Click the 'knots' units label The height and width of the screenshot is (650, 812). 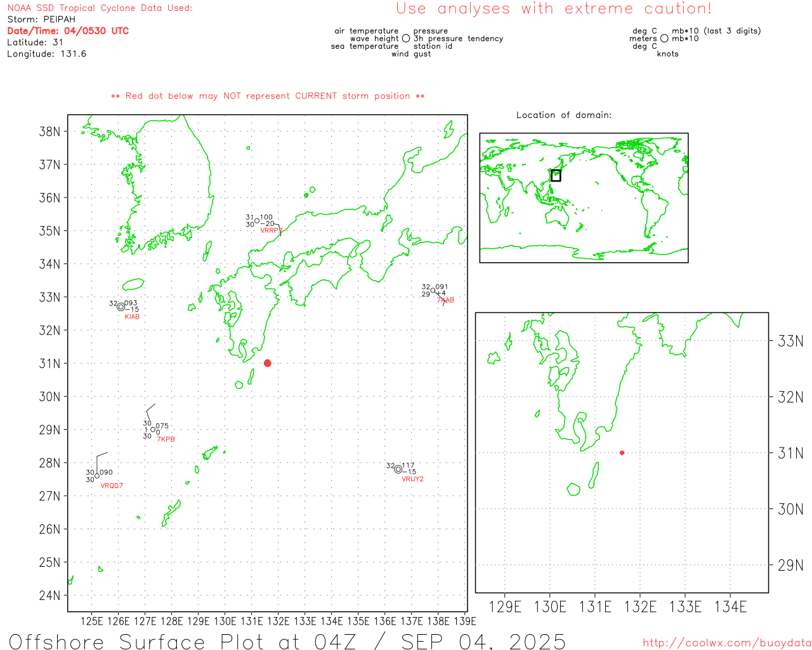click(x=668, y=54)
